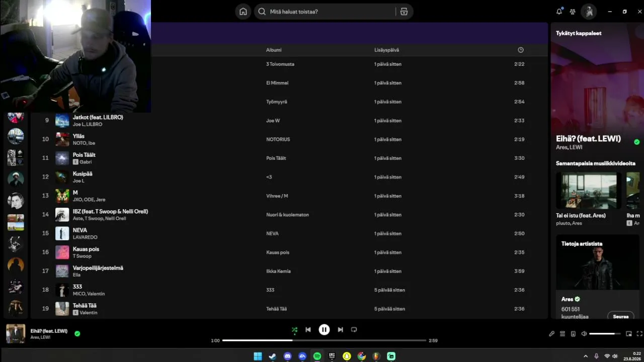Open album link Nuori & kuolematon
The width and height of the screenshot is (644, 362).
tap(287, 215)
